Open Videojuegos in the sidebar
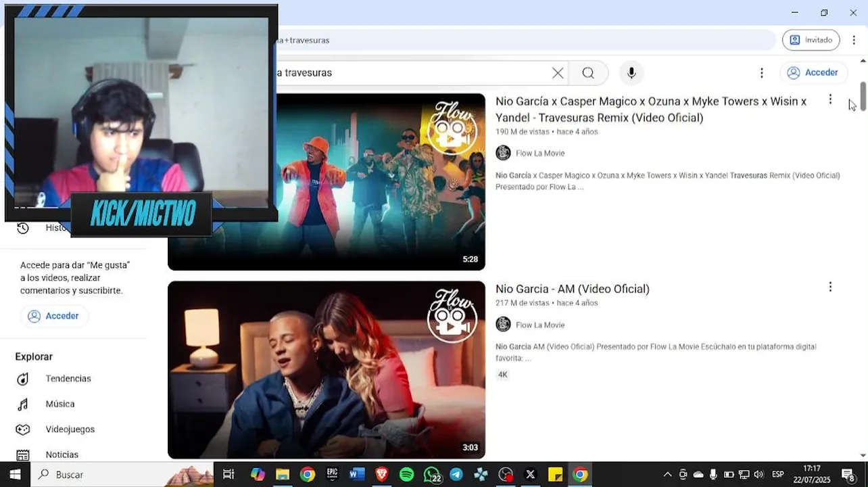The image size is (868, 487). click(x=70, y=430)
